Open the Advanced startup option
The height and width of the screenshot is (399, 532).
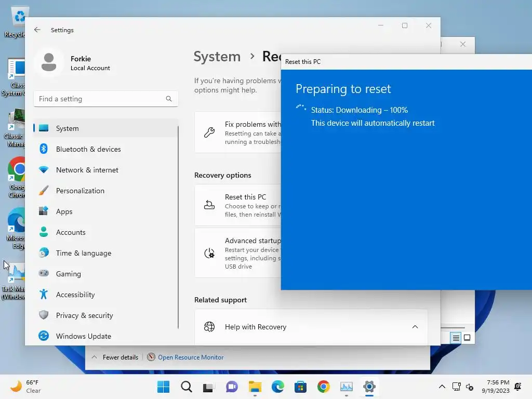pyautogui.click(x=238, y=253)
